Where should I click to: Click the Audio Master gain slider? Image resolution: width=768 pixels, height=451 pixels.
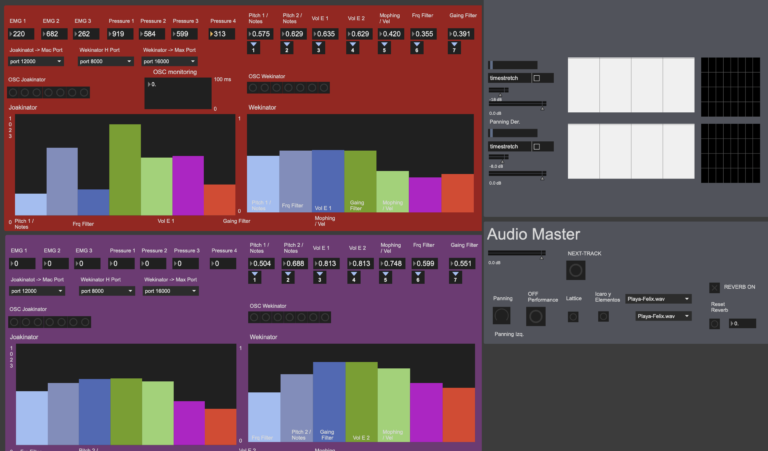[x=517, y=254]
